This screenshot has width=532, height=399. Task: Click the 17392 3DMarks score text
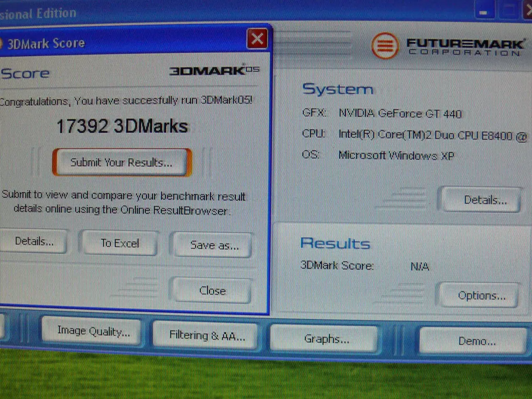pos(122,126)
